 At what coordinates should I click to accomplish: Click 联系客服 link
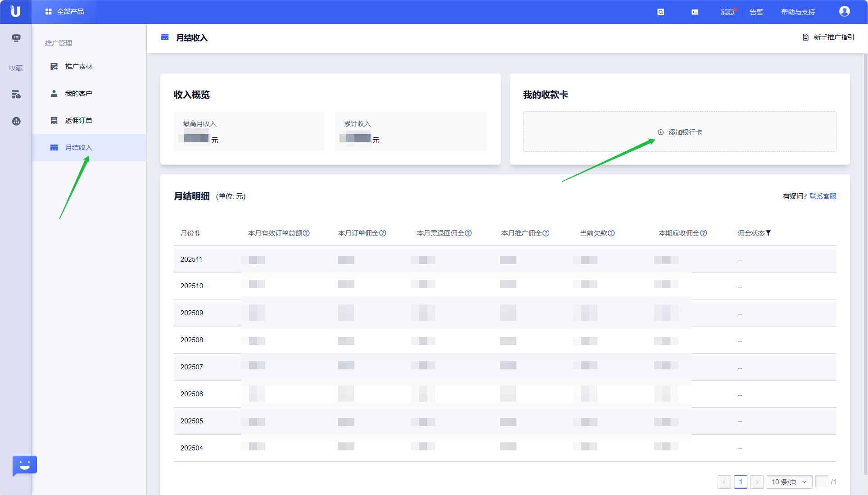click(823, 196)
